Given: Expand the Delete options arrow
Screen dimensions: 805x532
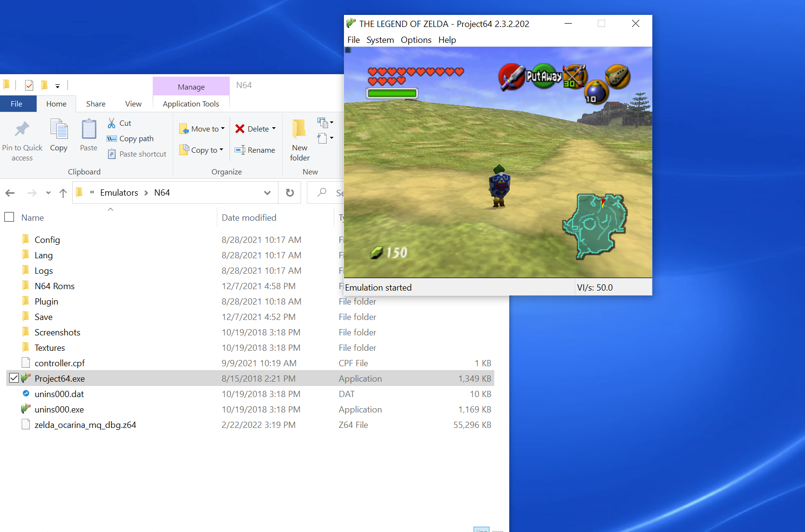Looking at the screenshot, I should point(274,129).
